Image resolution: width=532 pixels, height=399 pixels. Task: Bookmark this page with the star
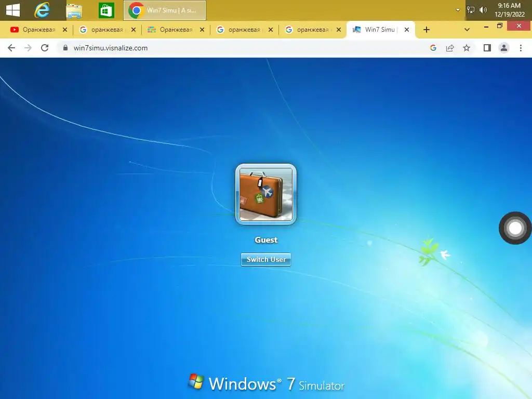467,48
